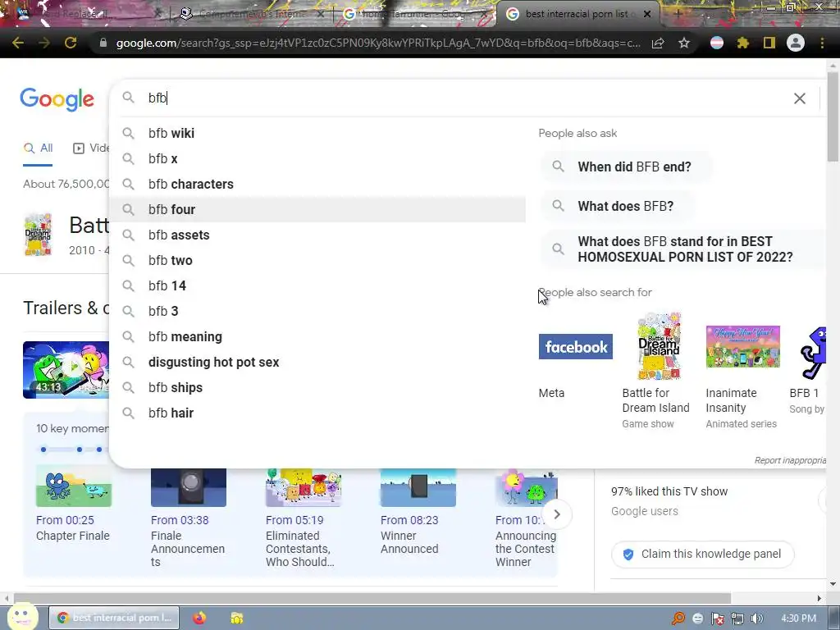Close the 'best interracial' browser tab
Image resolution: width=840 pixels, height=630 pixels.
647,15
